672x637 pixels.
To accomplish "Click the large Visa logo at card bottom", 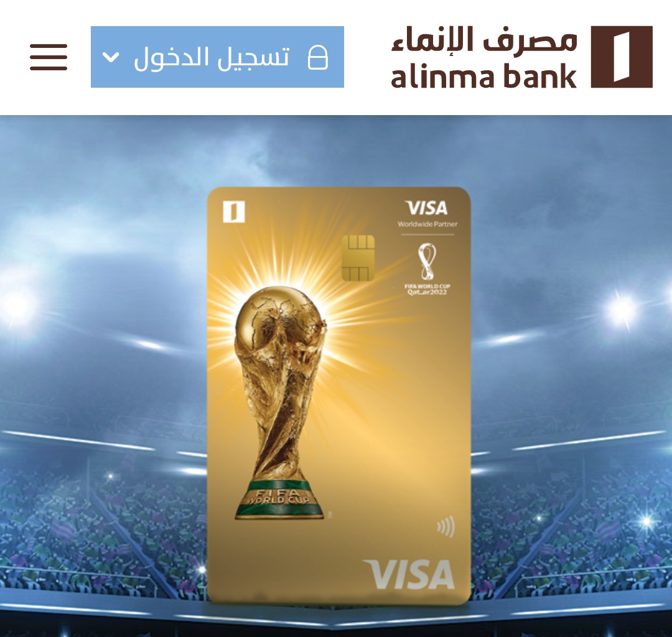I will [408, 574].
